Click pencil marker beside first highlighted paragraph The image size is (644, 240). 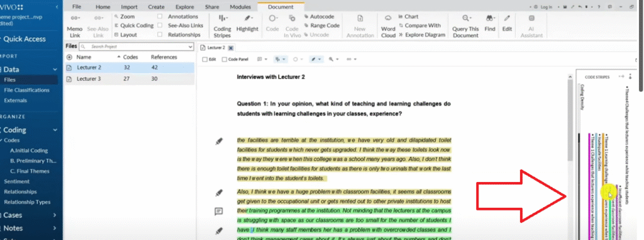point(219,142)
